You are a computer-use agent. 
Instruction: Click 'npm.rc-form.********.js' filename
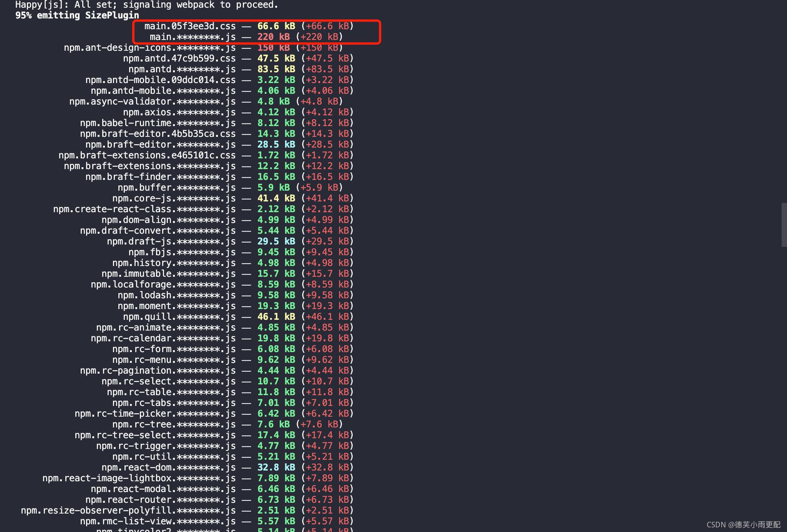174,349
